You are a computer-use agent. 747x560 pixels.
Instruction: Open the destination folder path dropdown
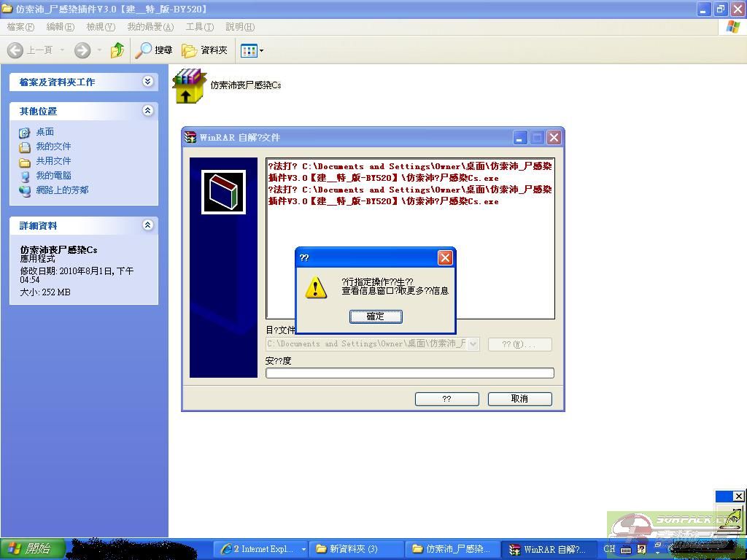[x=473, y=343]
